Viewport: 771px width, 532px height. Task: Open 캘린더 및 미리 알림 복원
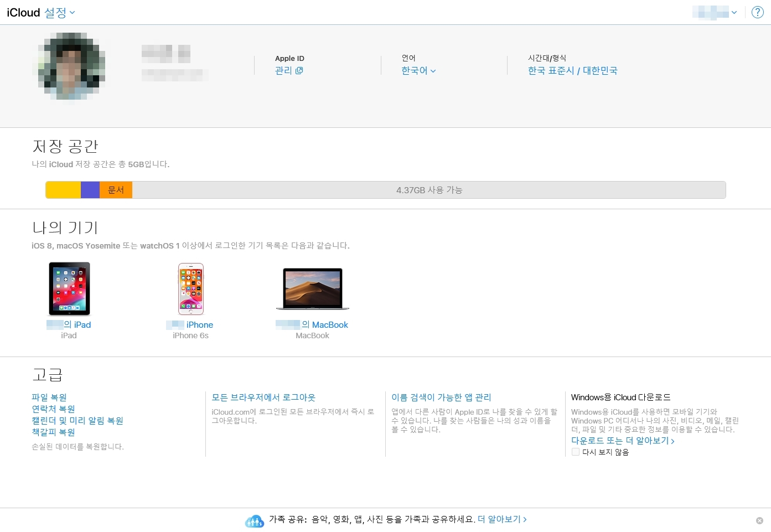click(77, 420)
